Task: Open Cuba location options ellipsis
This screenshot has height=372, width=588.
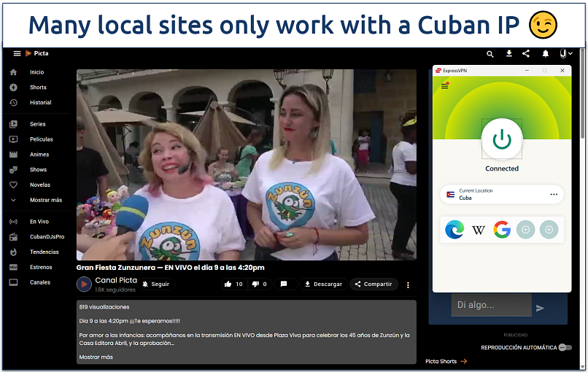Action: tap(554, 194)
